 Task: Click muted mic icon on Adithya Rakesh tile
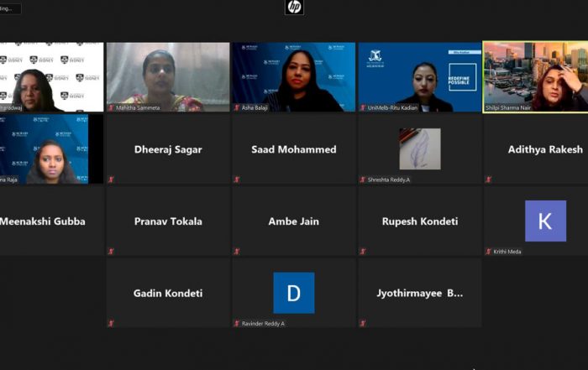pos(489,180)
